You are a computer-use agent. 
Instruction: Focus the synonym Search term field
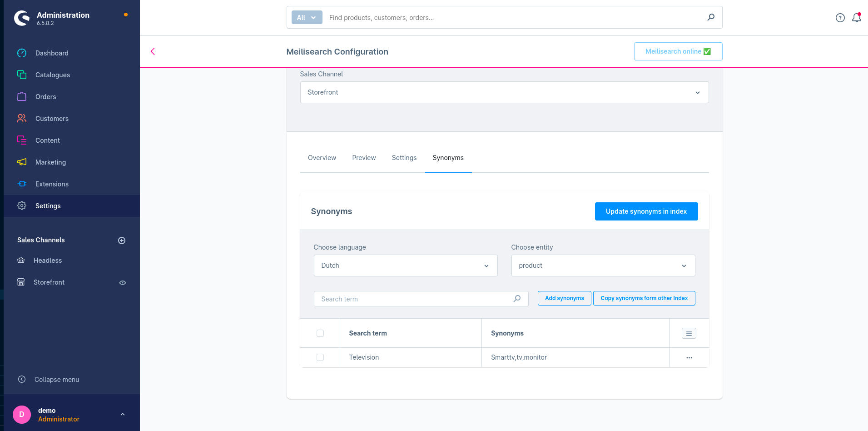tap(421, 299)
